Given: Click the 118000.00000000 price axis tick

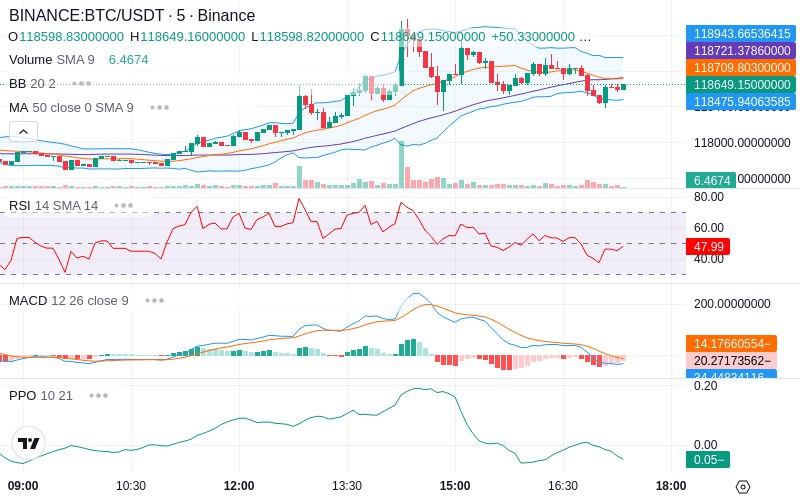Looking at the screenshot, I should point(742,142).
